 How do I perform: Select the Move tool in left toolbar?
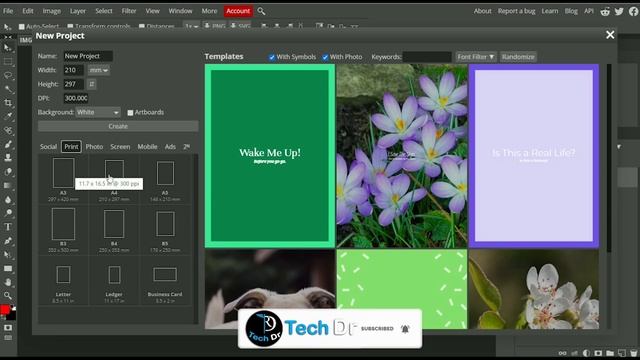[x=8, y=48]
